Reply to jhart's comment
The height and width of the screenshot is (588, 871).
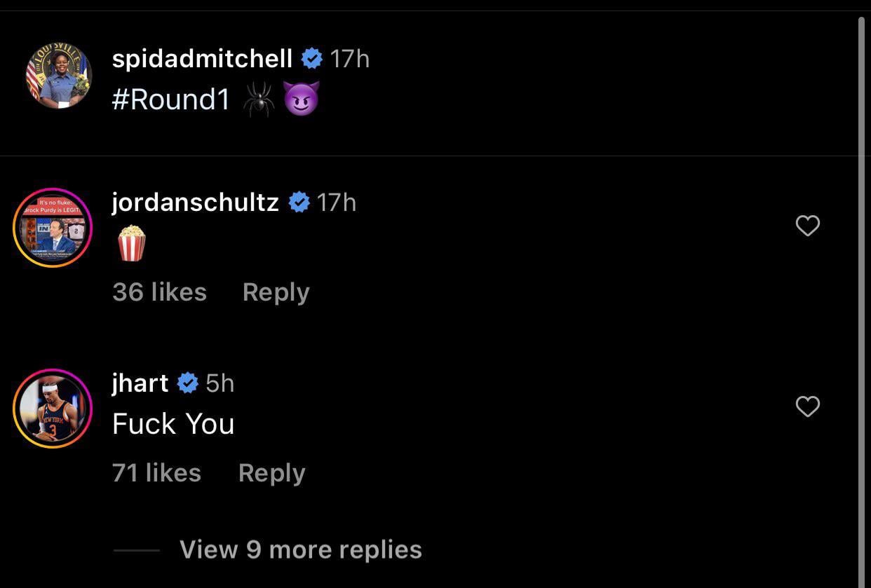pyautogui.click(x=271, y=473)
